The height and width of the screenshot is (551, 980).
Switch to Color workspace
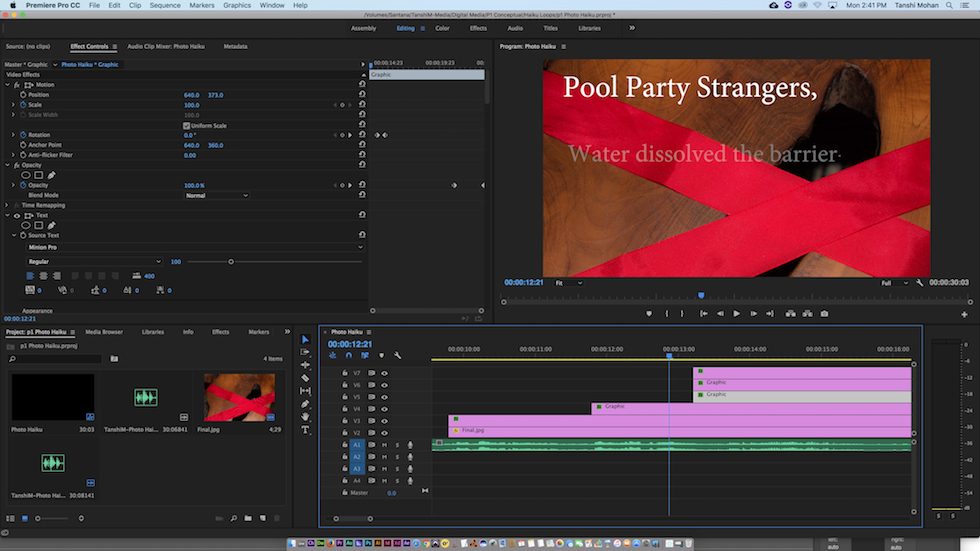click(x=442, y=28)
